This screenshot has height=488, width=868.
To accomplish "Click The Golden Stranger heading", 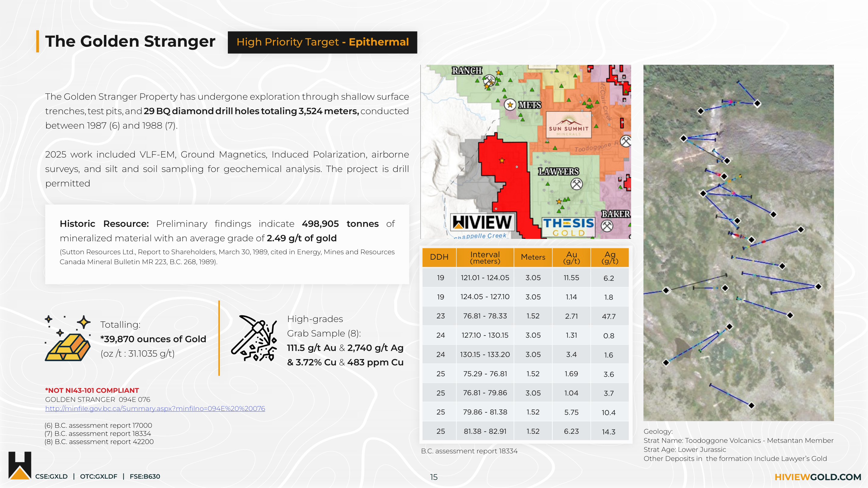I will click(x=130, y=42).
